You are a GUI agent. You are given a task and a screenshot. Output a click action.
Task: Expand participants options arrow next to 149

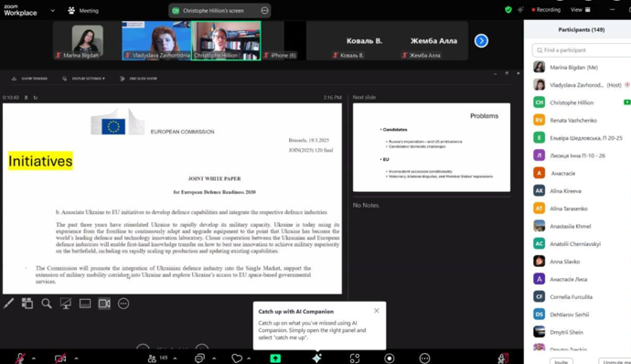click(175, 358)
